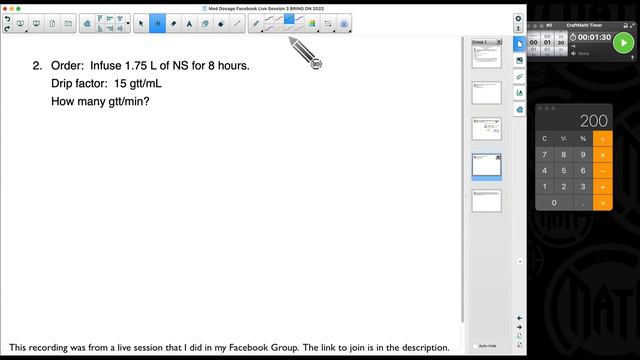Viewport: 640px width, 360px height.
Task: Open the Gallery tab
Action: 519,60
